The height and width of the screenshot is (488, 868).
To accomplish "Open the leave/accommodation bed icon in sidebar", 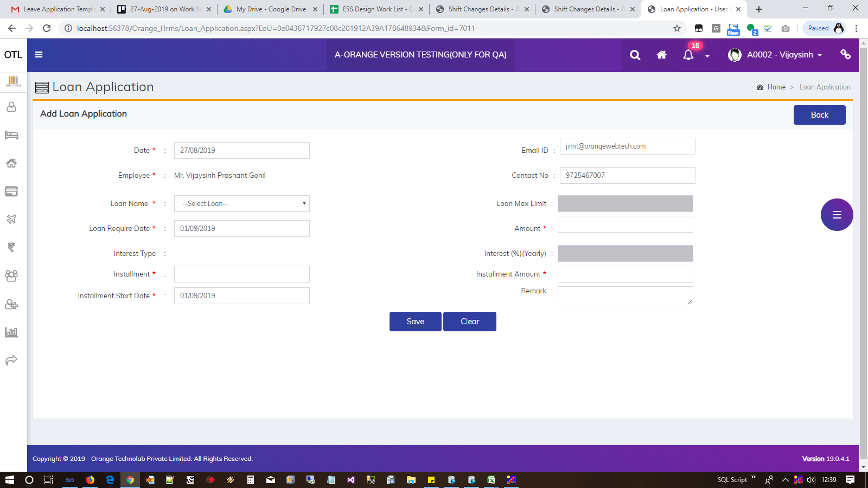I will coord(11,135).
